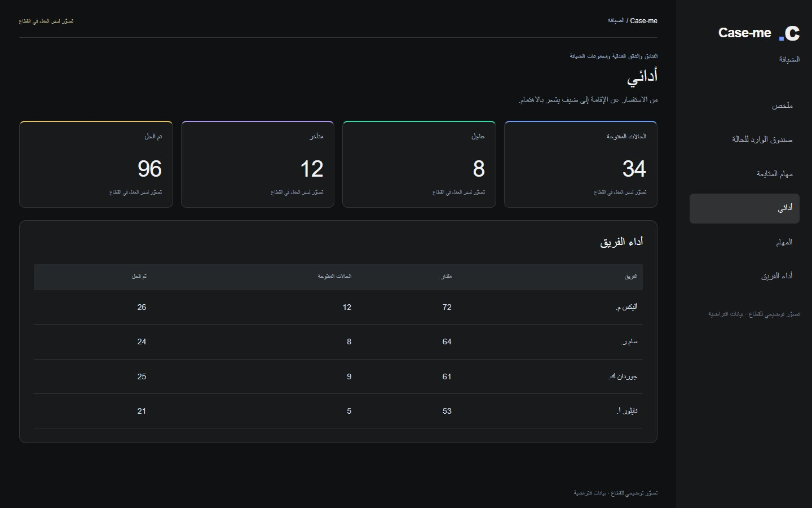Click resolved value 26 for أليكس م.
The height and width of the screenshot is (508, 812).
click(142, 307)
